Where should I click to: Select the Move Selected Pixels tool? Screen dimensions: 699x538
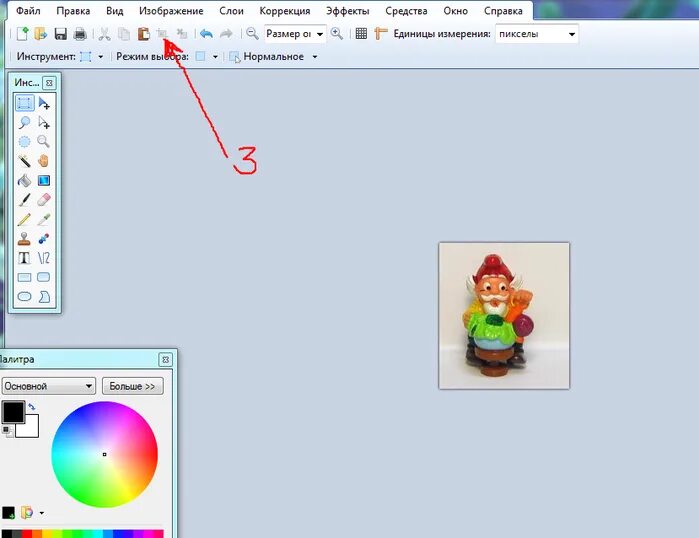point(44,103)
